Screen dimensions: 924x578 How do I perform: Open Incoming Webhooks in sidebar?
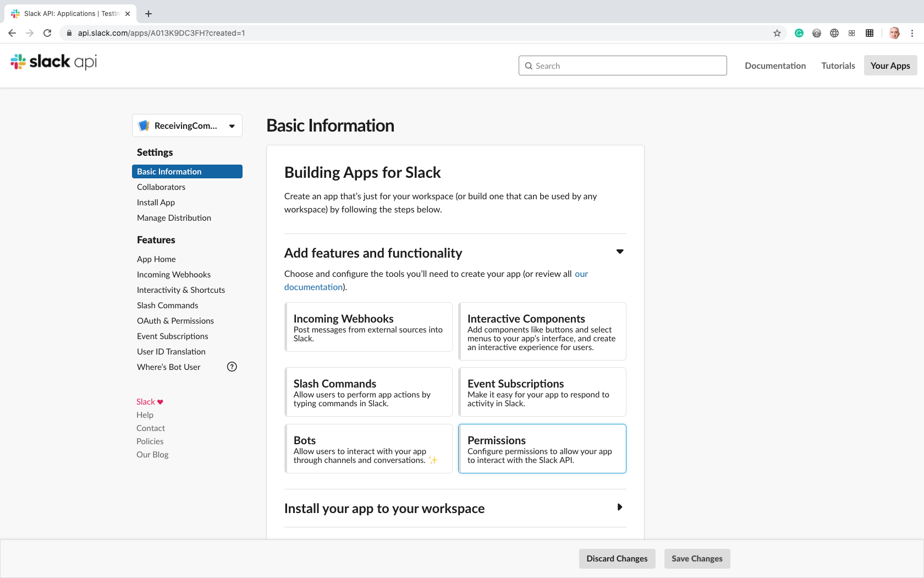pos(174,275)
